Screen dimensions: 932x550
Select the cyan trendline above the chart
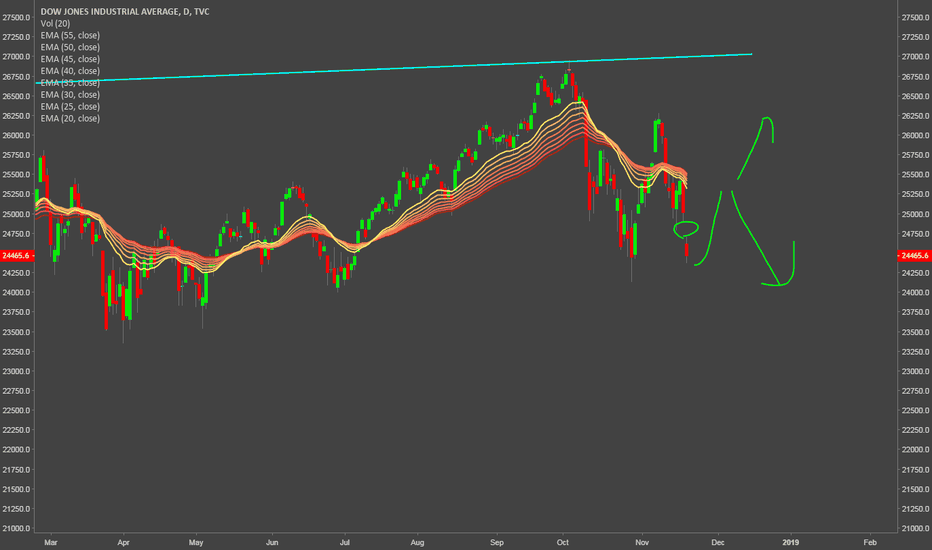click(x=393, y=68)
